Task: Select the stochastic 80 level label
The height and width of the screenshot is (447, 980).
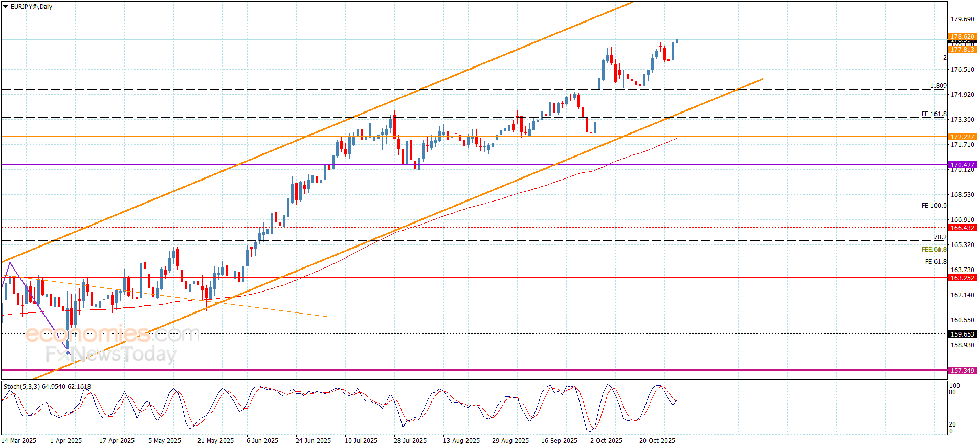Action: (952, 392)
